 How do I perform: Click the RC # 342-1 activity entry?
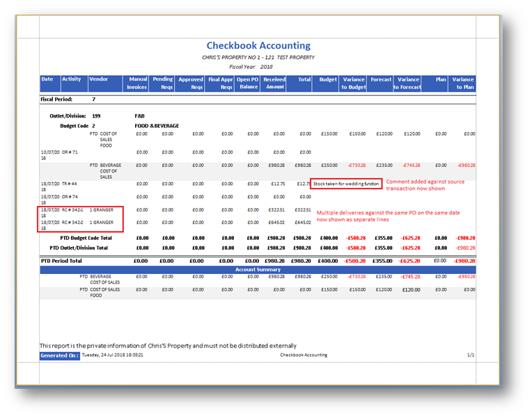point(73,209)
